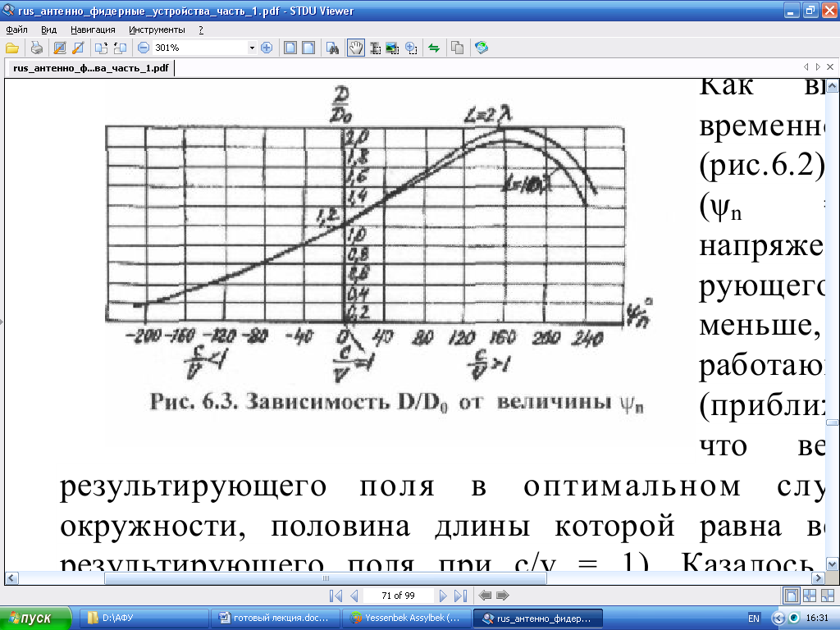Enable third page layout mode icon
840x630 pixels.
click(x=827, y=596)
